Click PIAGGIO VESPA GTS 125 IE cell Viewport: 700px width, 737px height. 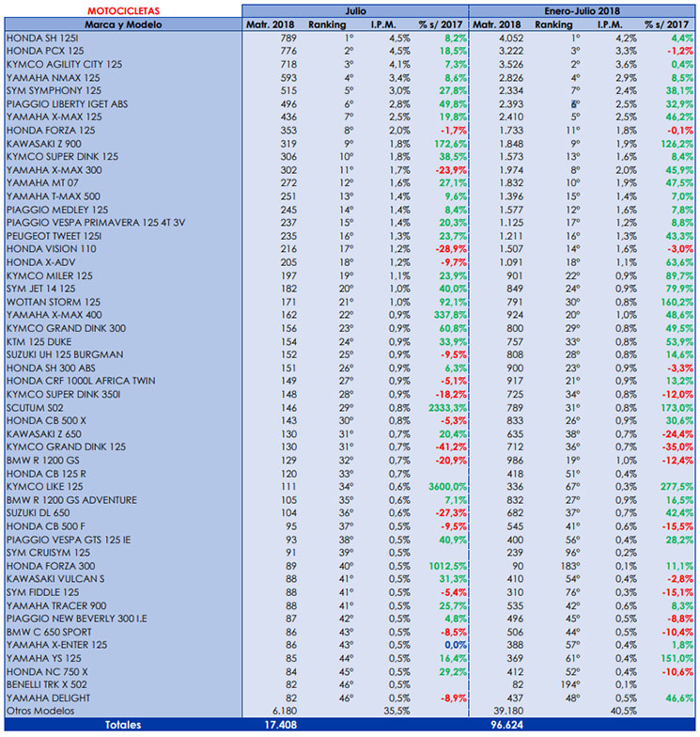pos(69,540)
